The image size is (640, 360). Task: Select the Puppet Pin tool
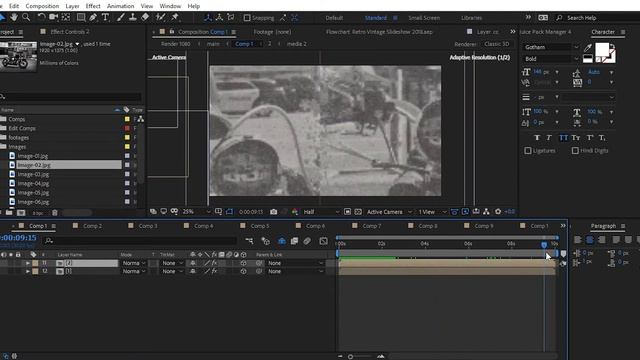[175, 17]
